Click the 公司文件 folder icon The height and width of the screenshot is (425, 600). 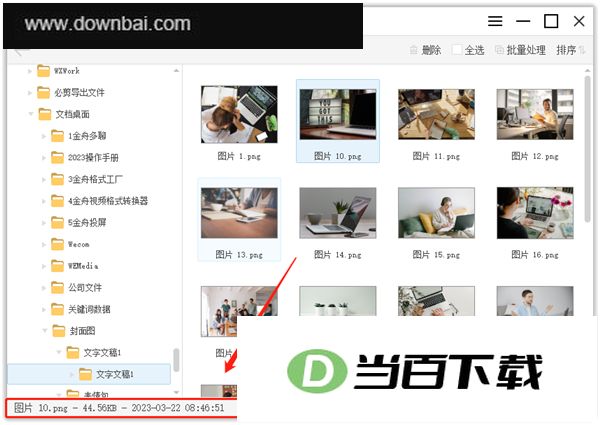pyautogui.click(x=57, y=288)
